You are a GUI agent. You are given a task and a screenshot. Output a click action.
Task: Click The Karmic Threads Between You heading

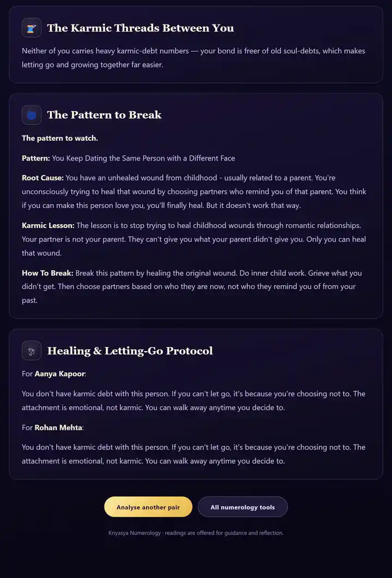point(140,28)
